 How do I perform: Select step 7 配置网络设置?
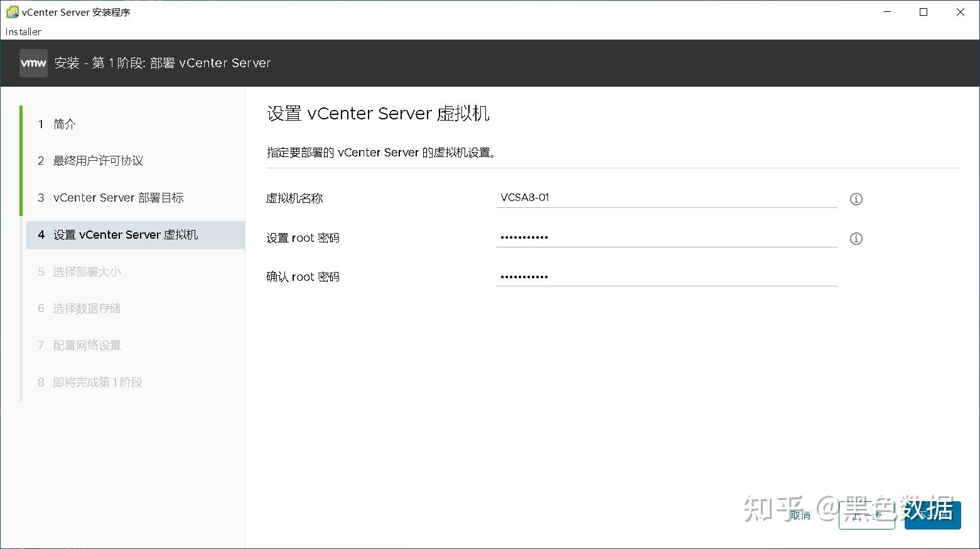pos(87,345)
